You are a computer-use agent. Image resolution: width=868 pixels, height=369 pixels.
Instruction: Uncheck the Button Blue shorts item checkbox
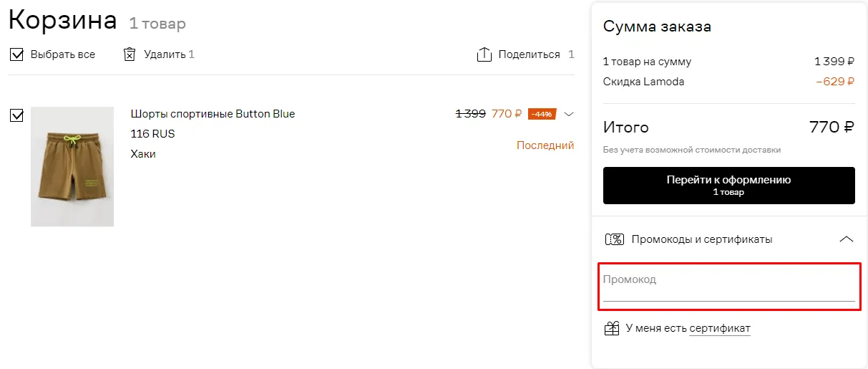17,115
